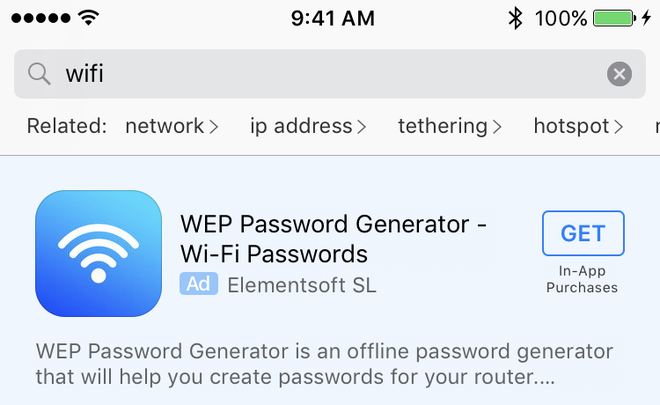Tap the blue Ad badge
Screen dimensions: 660x405
point(198,284)
